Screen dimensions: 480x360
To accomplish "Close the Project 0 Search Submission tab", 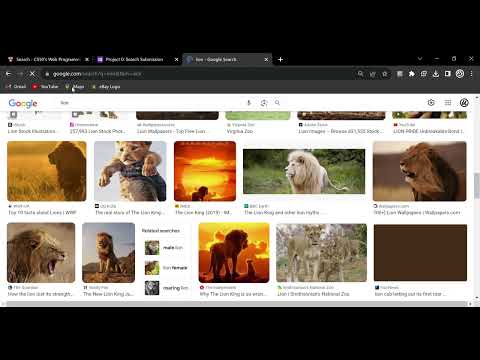I will tap(177, 59).
